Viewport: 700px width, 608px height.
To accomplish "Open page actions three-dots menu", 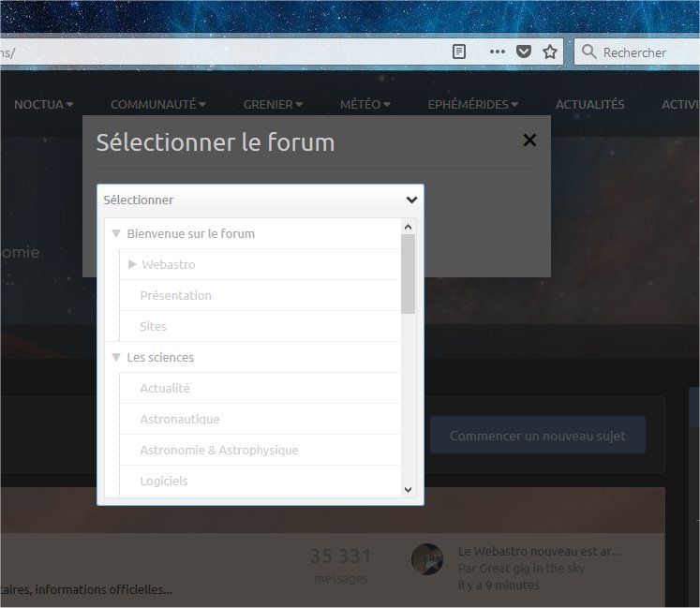I will point(497,52).
